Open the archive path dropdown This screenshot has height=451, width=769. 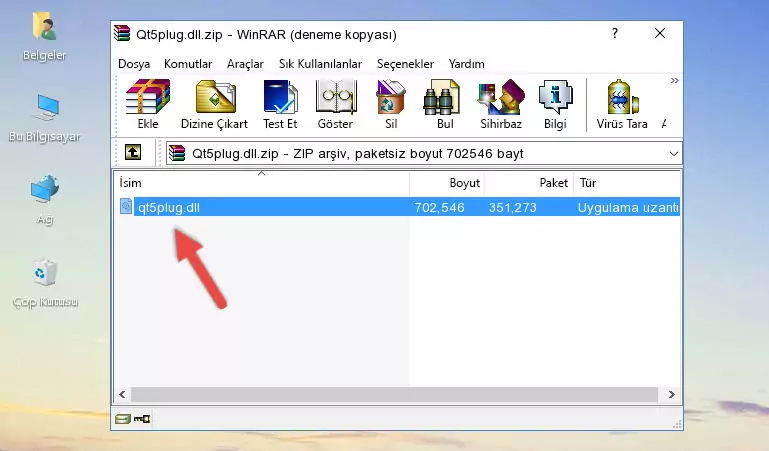pos(673,153)
